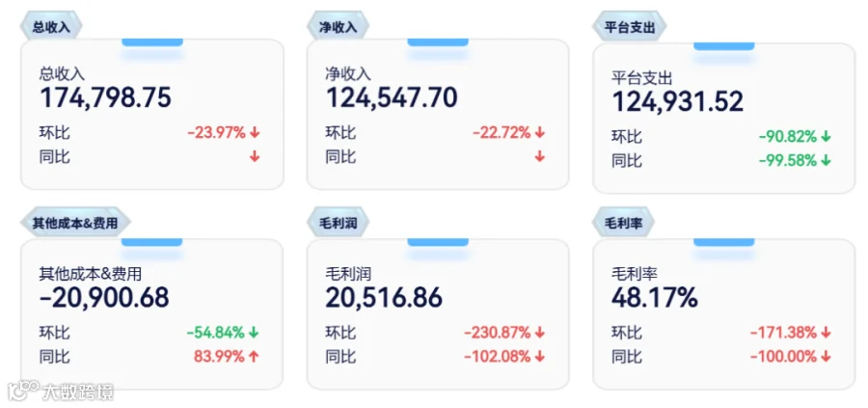Select the 毛利率 hexagon tag label
Viewport: 868px width, 408px height.
tap(623, 223)
